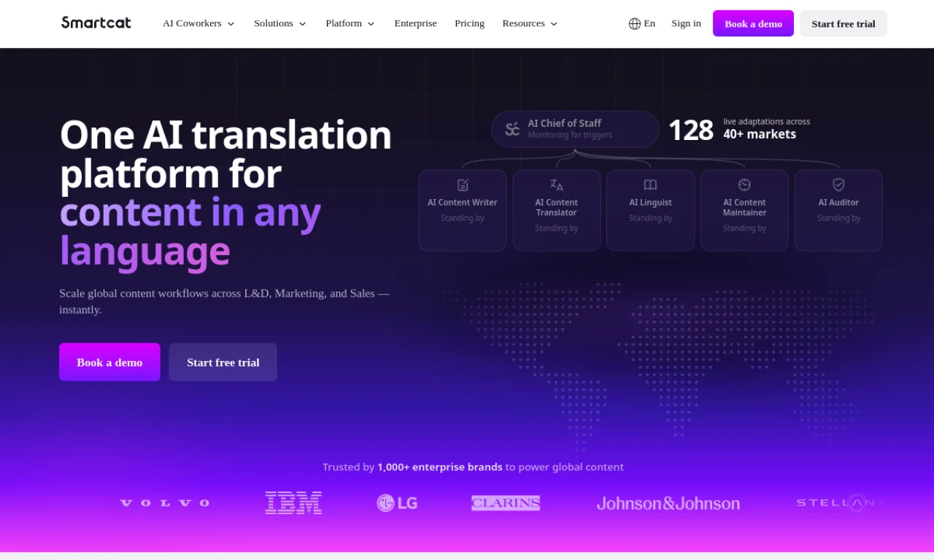
Task: Click the IBM logo
Action: [x=293, y=503]
